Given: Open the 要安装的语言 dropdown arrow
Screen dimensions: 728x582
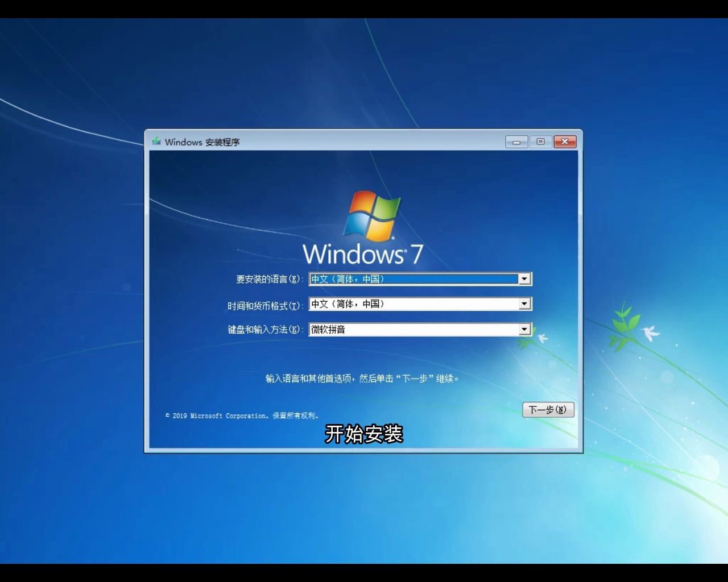Looking at the screenshot, I should click(x=524, y=279).
